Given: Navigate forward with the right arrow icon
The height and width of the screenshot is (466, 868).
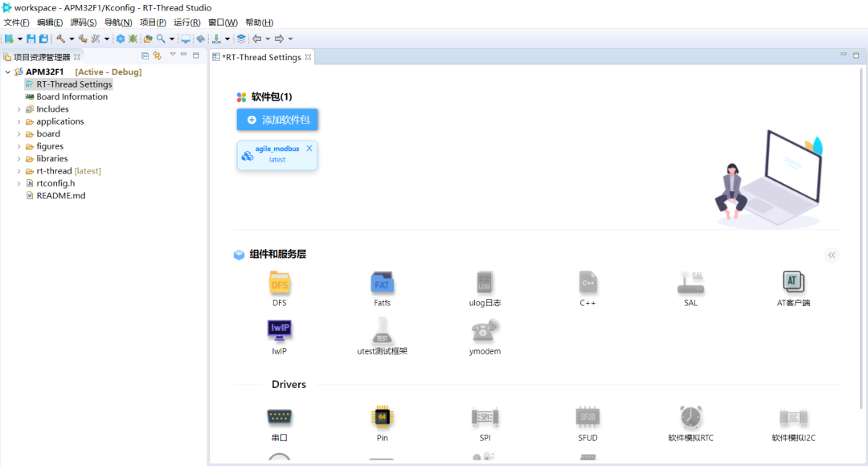Looking at the screenshot, I should 280,39.
